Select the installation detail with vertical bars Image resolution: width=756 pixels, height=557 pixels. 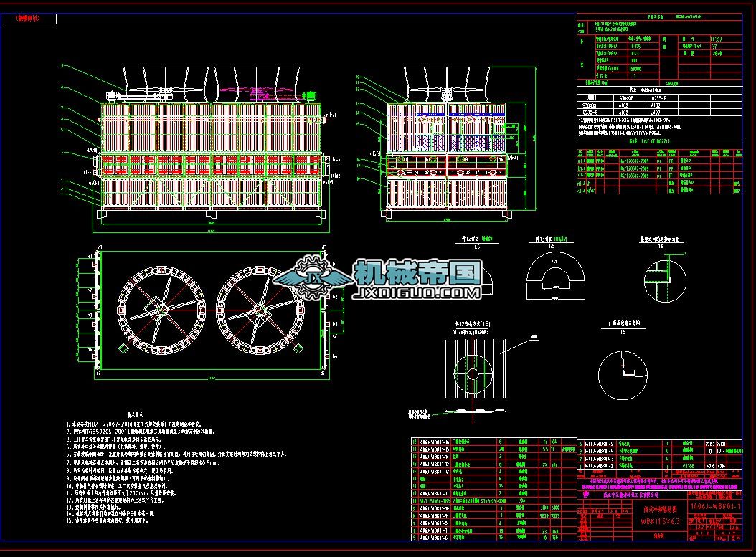point(475,368)
